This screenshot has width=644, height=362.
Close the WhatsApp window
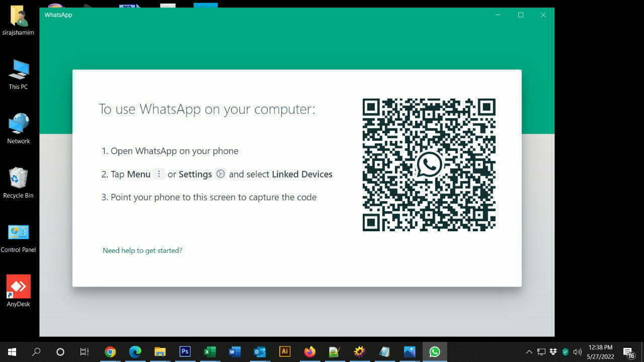(543, 15)
